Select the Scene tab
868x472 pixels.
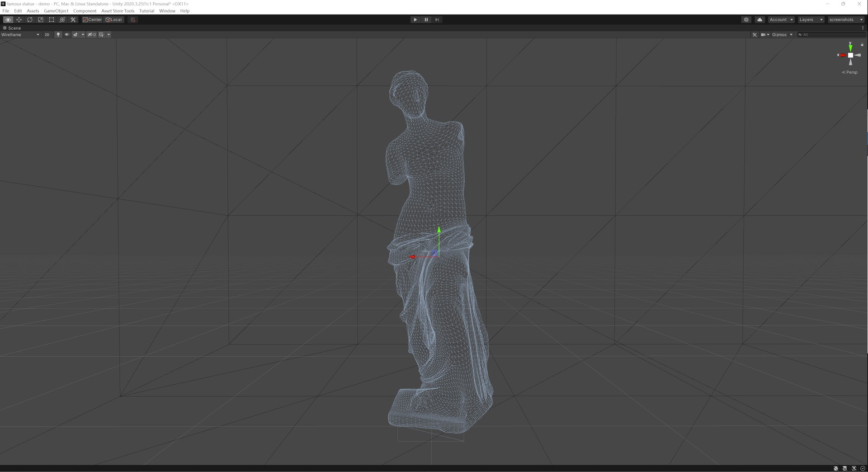12,28
